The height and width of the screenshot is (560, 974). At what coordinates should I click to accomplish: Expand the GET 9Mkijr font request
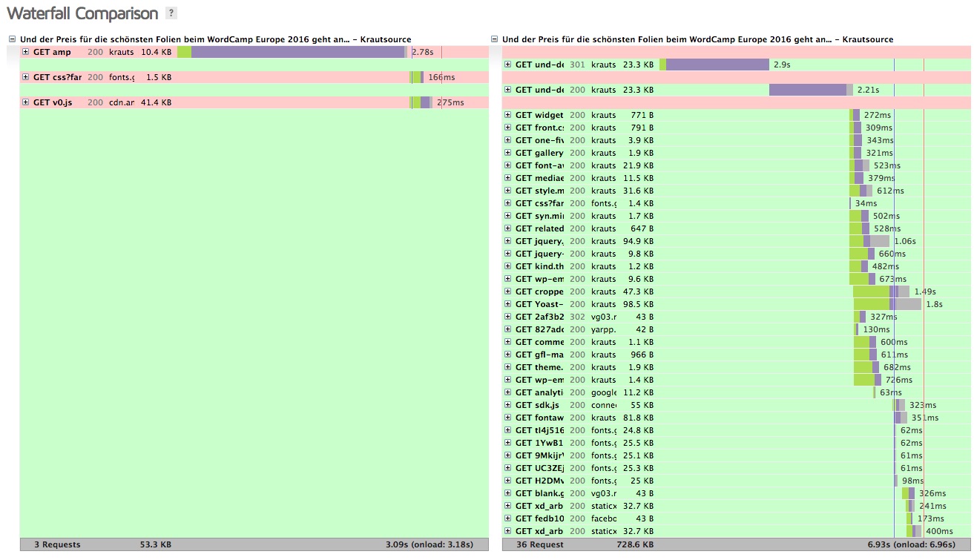(508, 455)
